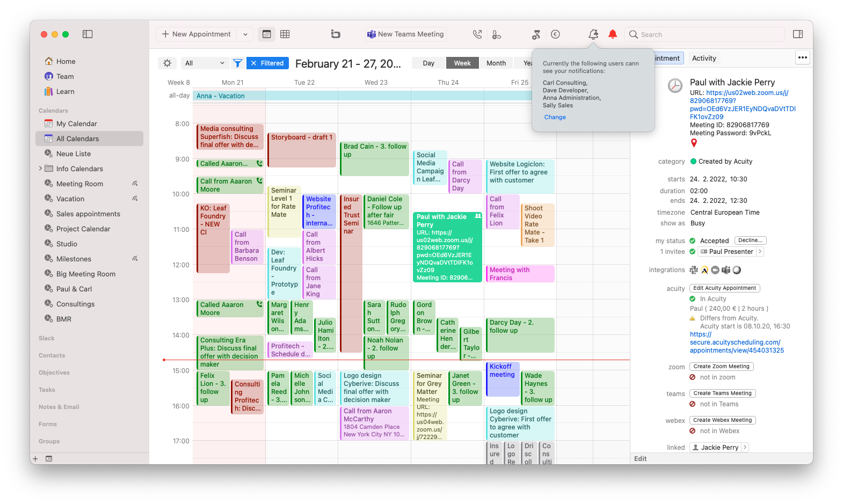Click New Appointment button
This screenshot has height=504, width=843.
point(197,34)
